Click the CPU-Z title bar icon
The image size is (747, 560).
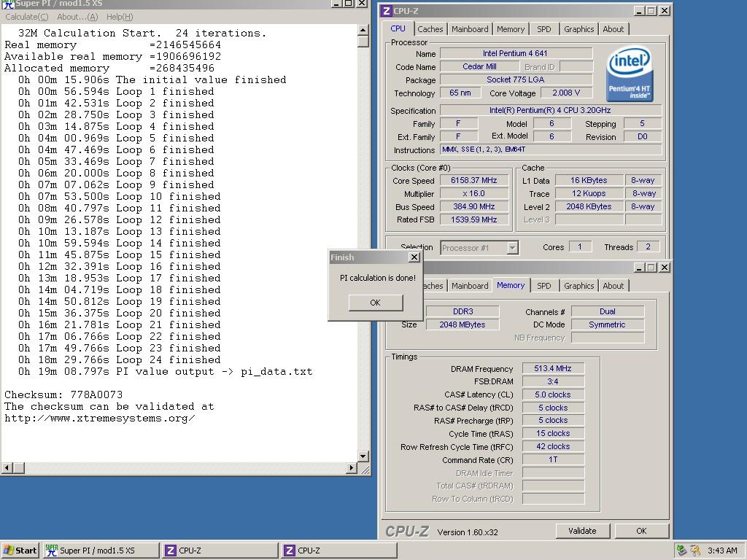[x=387, y=11]
